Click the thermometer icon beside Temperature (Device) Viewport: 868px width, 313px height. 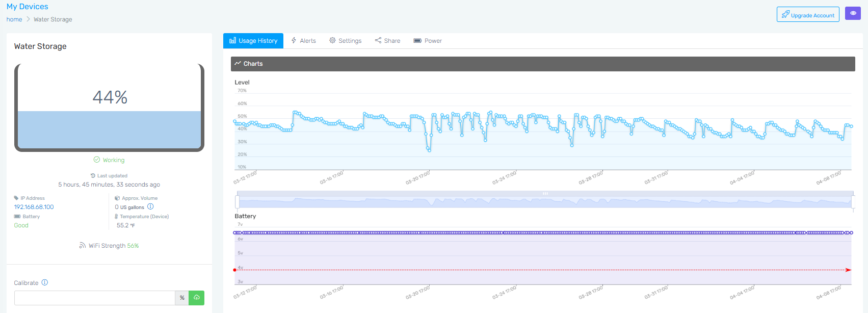(x=117, y=216)
